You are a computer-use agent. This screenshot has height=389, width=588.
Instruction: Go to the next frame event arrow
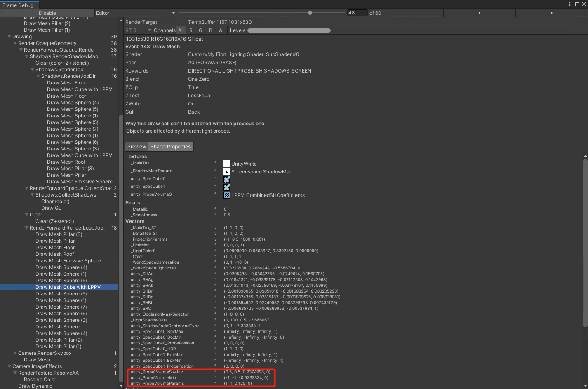[551, 13]
